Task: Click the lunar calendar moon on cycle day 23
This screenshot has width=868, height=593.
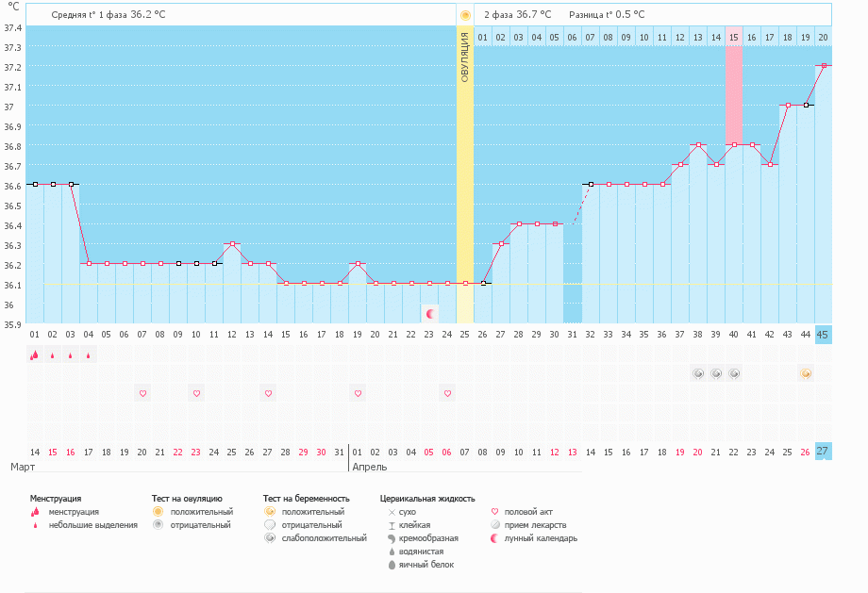Action: coord(430,314)
